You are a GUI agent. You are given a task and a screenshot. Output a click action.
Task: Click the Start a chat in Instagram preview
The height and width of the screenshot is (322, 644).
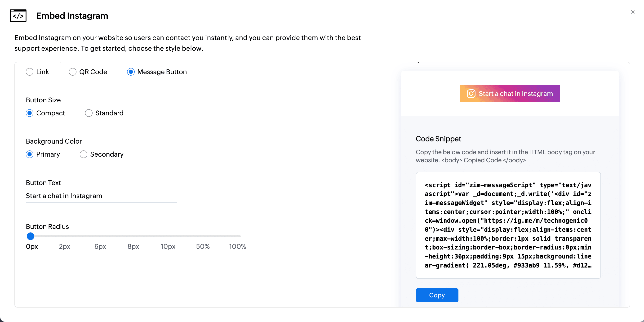[515, 94]
